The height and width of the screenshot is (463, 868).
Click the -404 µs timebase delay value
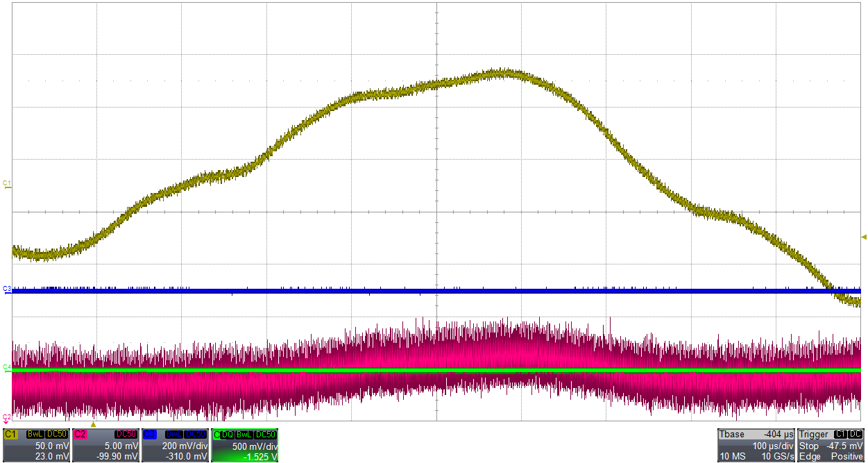click(x=778, y=435)
